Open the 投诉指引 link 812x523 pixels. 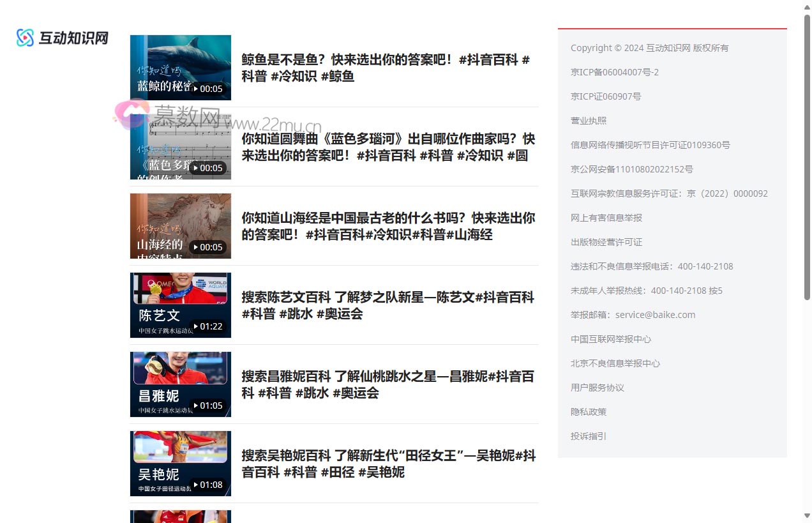coord(589,436)
